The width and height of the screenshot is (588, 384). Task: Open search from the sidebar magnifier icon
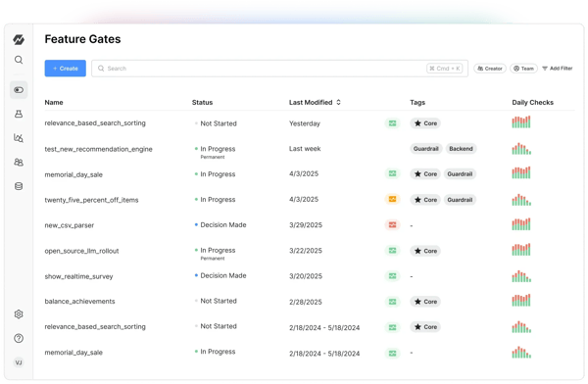pyautogui.click(x=19, y=60)
